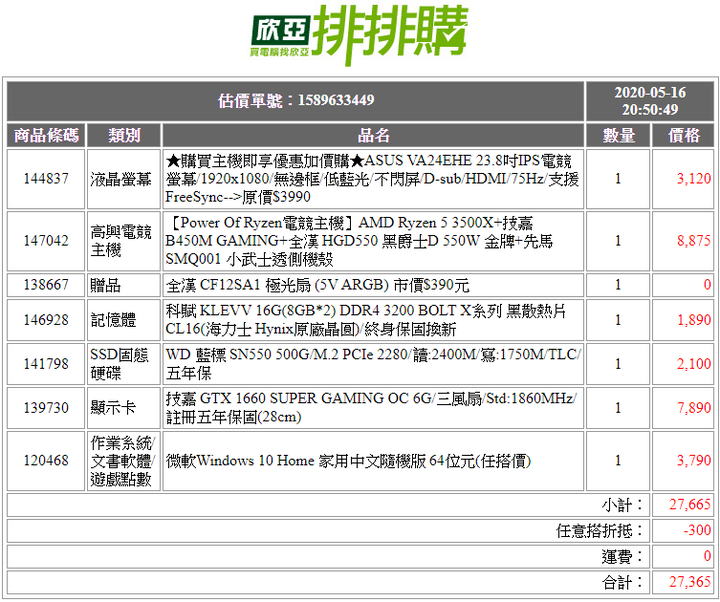This screenshot has height=602, width=720.
Task: Click the 欣亞 排排購 logo
Action: (360, 35)
